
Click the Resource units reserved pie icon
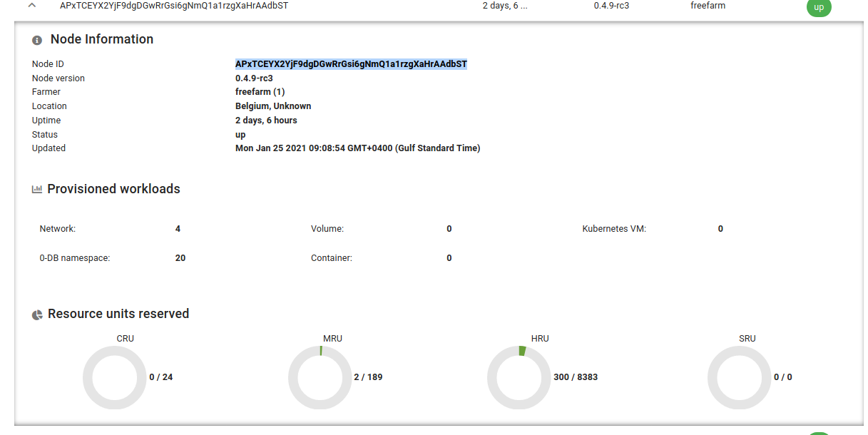pos(37,314)
